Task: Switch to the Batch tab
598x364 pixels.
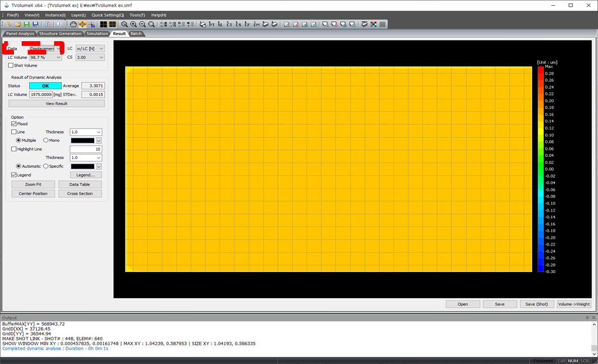Action: tap(136, 34)
